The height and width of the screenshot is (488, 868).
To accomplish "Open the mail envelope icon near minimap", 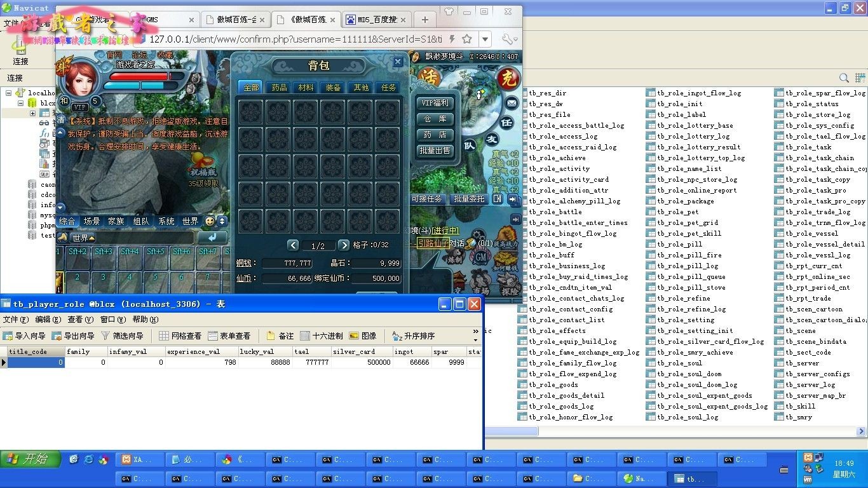I will point(512,103).
